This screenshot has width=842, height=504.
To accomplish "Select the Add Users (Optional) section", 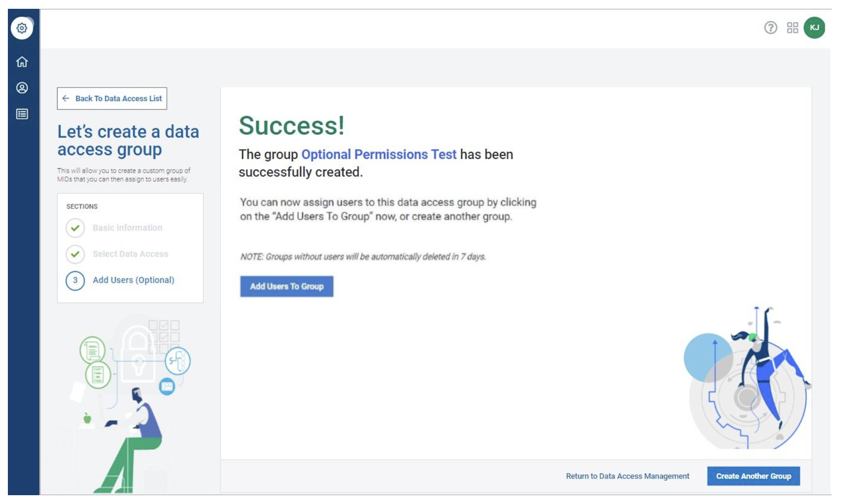I will coord(134,280).
